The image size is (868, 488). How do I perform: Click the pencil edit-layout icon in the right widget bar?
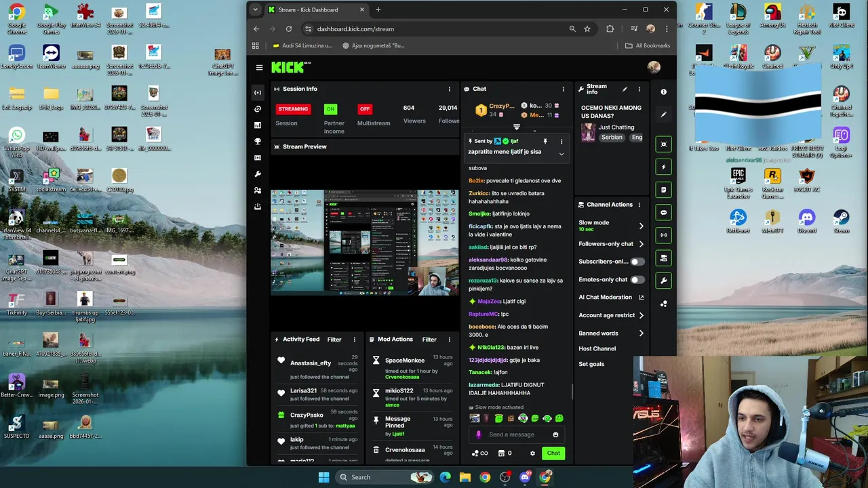[x=663, y=115]
